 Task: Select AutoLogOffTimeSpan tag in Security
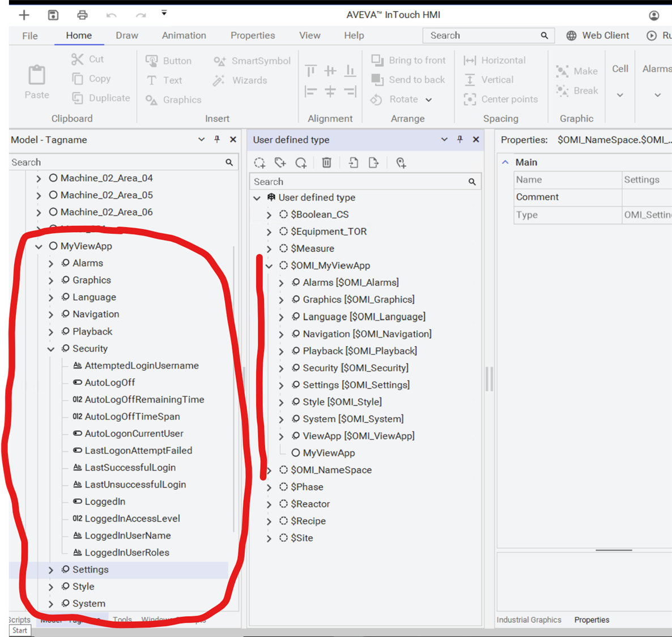tap(132, 417)
